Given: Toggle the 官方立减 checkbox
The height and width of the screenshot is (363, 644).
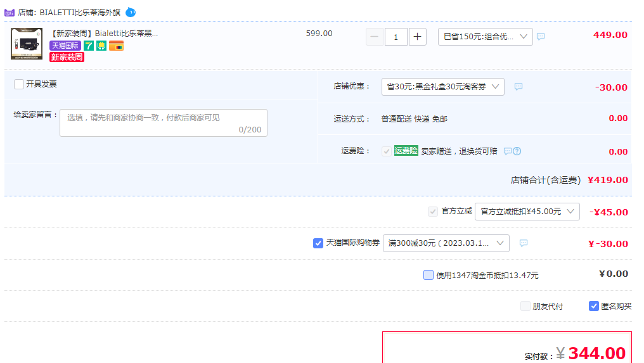Looking at the screenshot, I should pyautogui.click(x=432, y=212).
